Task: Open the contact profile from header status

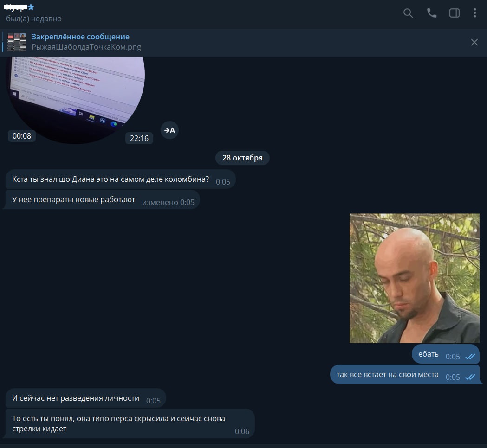Action: 34,19
